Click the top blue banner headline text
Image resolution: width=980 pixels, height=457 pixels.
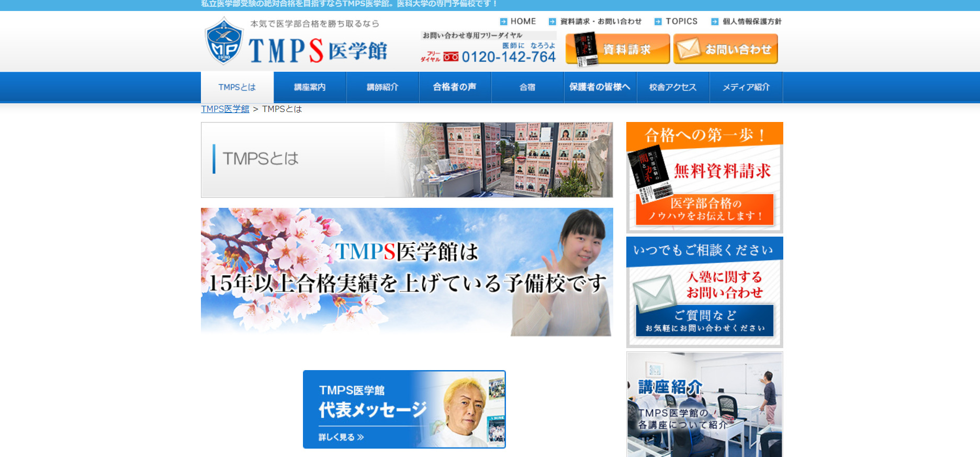[x=350, y=4]
